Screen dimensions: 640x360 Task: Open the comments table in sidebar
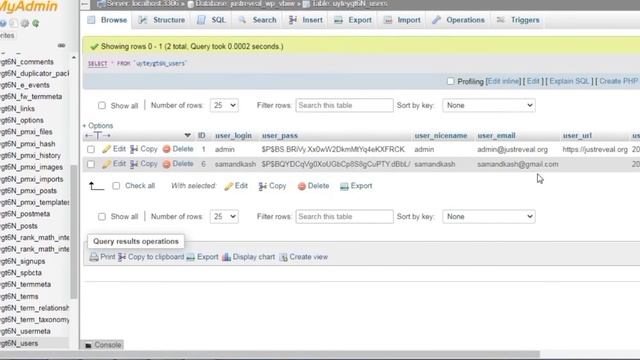pyautogui.click(x=27, y=62)
